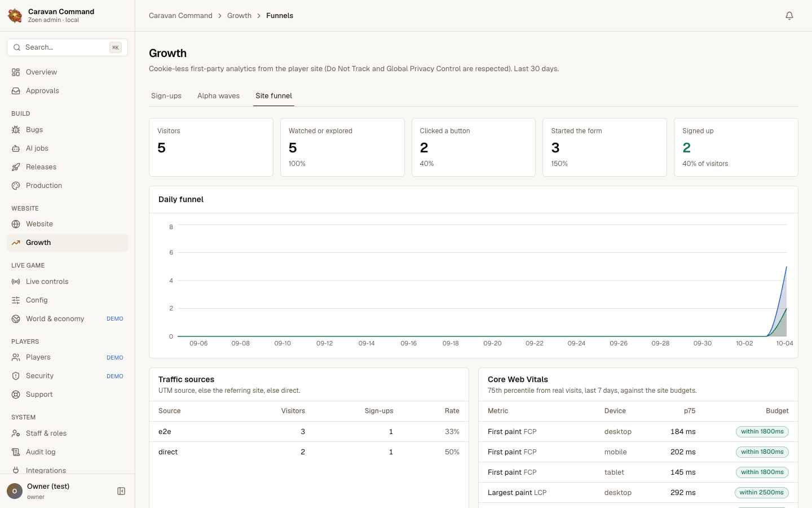This screenshot has height=508, width=812.
Task: Switch to the Alpha waves tab
Action: tap(218, 96)
